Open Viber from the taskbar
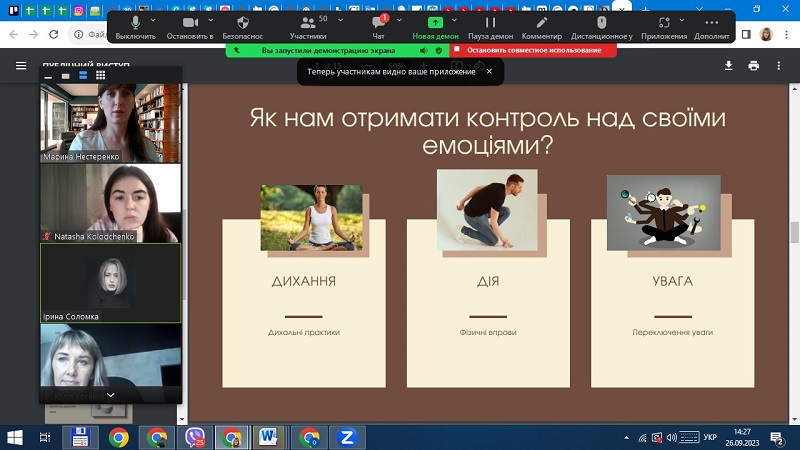This screenshot has height=450, width=800. [x=195, y=437]
